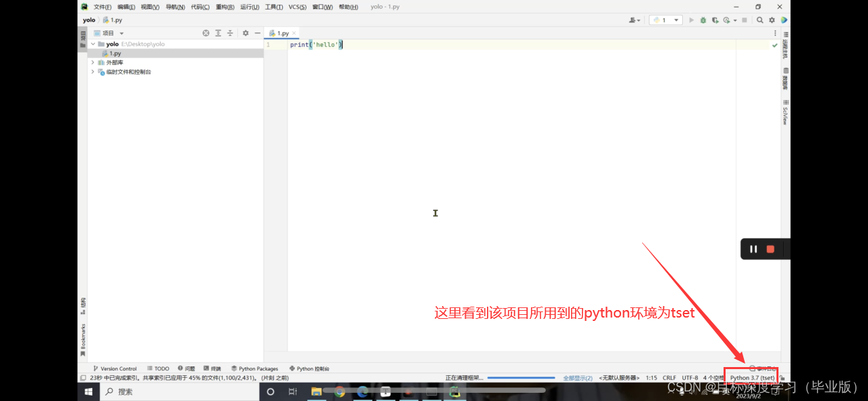
Task: Open the 重构(R) menu
Action: coord(225,7)
